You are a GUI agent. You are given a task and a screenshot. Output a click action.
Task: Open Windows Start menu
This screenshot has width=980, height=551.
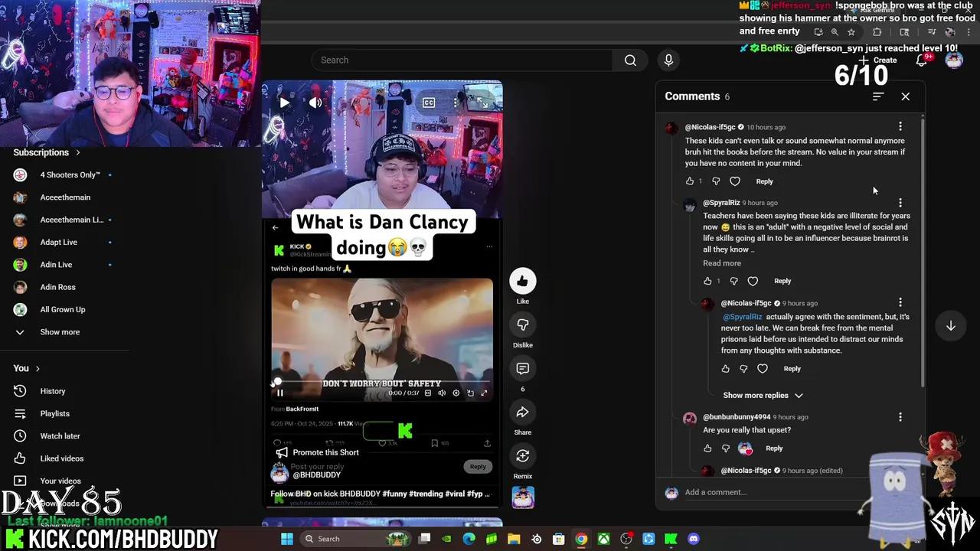pyautogui.click(x=287, y=539)
